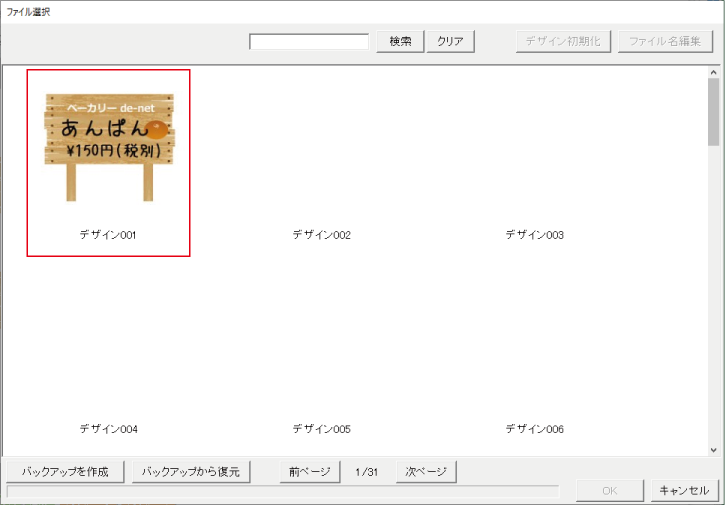Select the デザイン006 label
This screenshot has width=725, height=506.
pos(535,429)
